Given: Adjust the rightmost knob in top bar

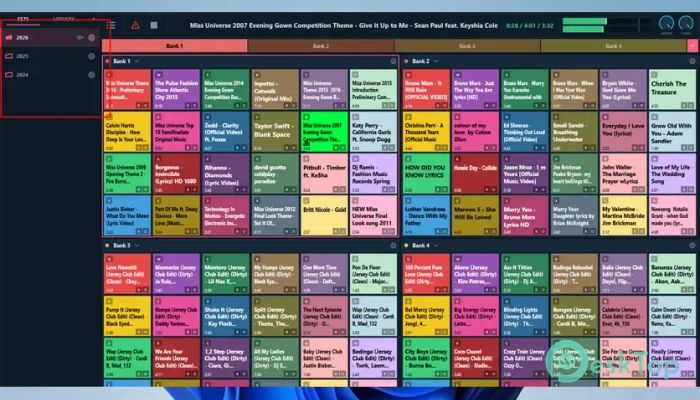Looking at the screenshot, I should click(686, 24).
